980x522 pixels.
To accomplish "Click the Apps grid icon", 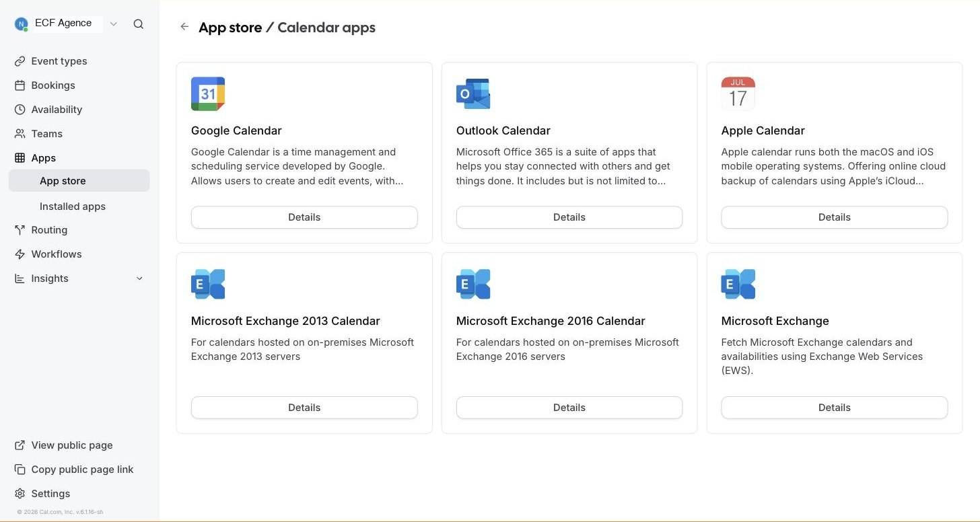I will click(x=20, y=158).
